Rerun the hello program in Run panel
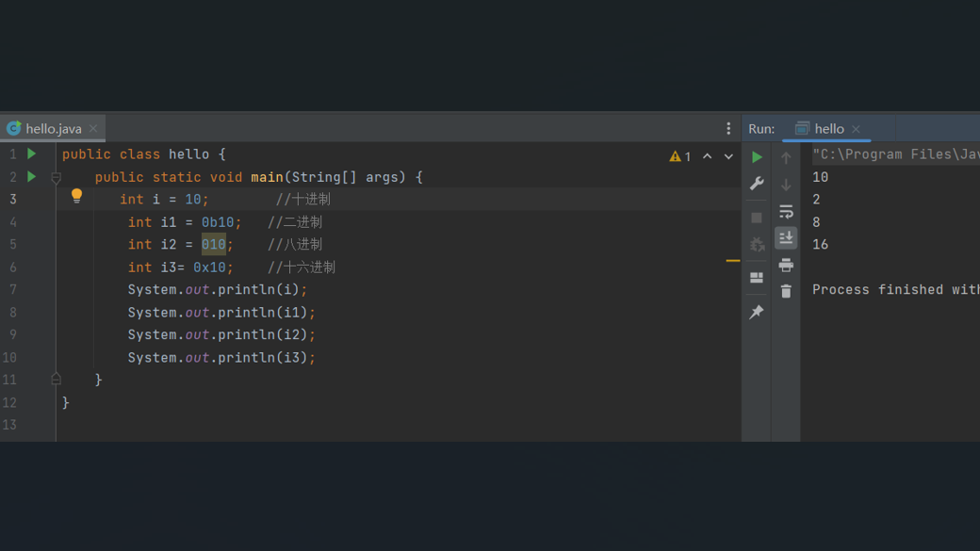This screenshot has width=980, height=551. [757, 157]
